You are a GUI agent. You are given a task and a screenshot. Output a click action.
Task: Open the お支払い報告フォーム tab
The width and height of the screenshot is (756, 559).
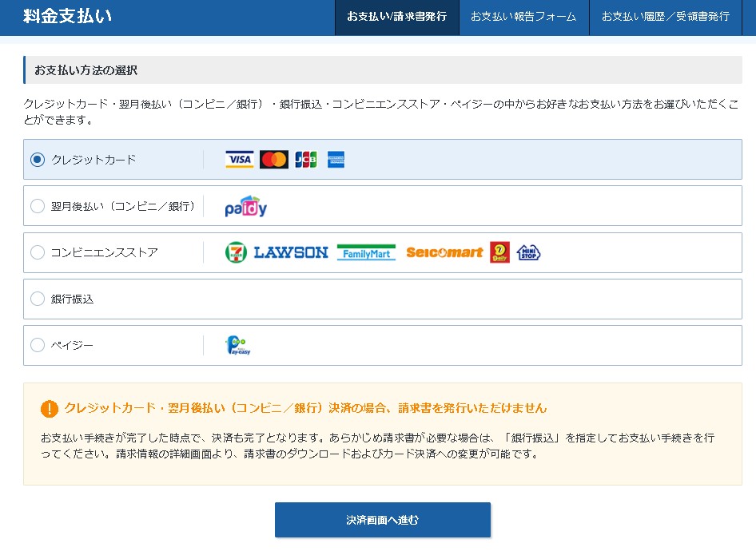523,17
